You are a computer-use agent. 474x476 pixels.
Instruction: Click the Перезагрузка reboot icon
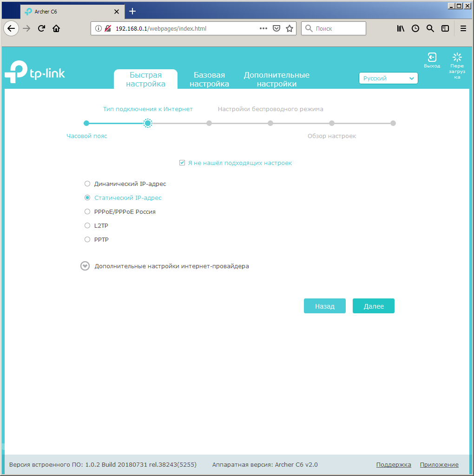[x=457, y=57]
